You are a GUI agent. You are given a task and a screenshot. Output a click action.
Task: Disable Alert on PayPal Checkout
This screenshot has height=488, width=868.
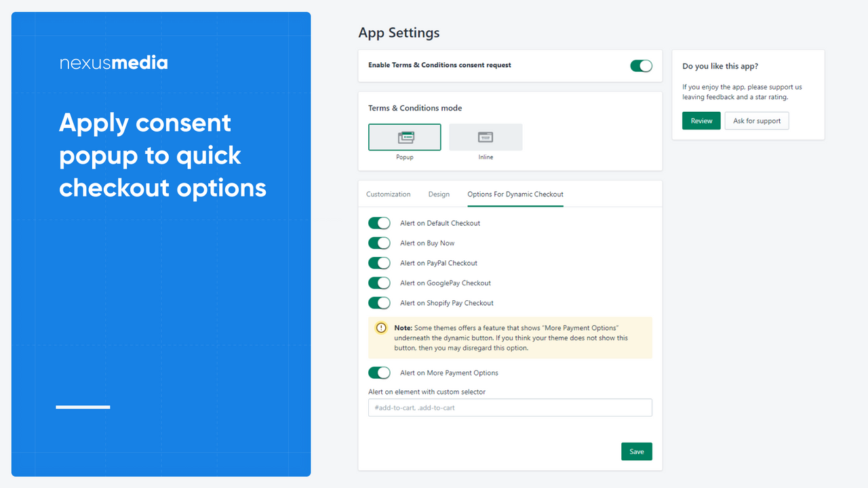(379, 263)
